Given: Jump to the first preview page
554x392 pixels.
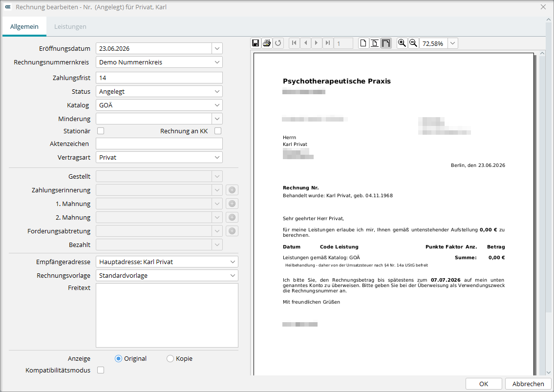Looking at the screenshot, I should [x=294, y=43].
